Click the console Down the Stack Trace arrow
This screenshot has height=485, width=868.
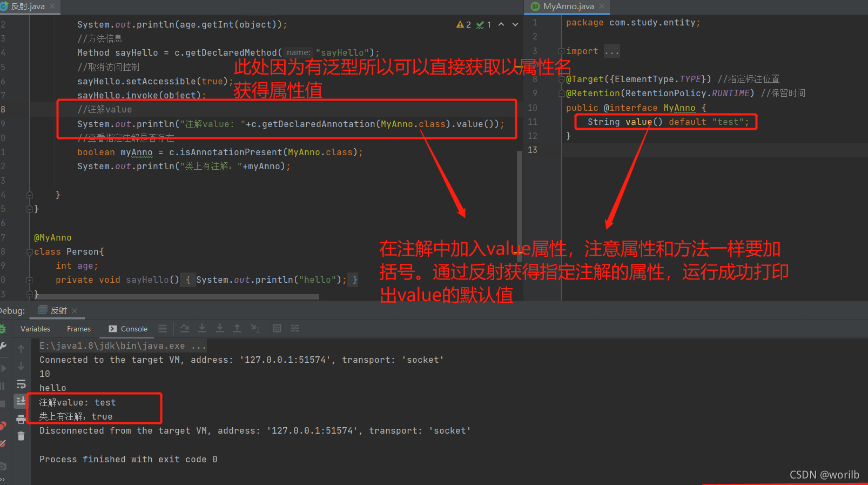21,366
